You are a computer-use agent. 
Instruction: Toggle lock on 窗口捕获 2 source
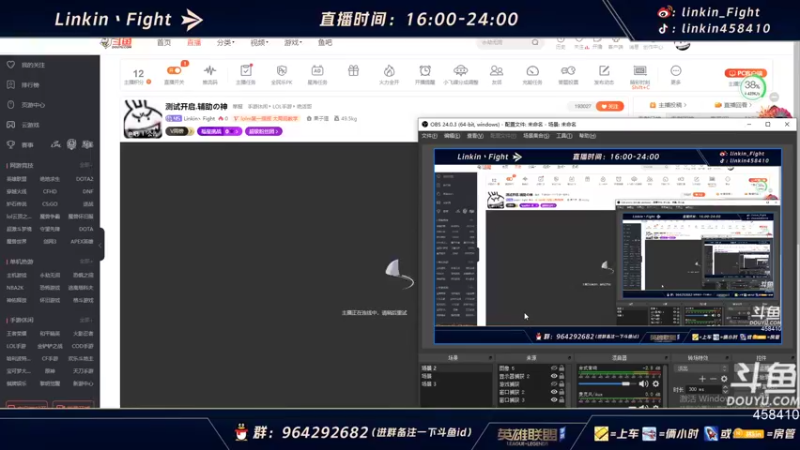(562, 392)
